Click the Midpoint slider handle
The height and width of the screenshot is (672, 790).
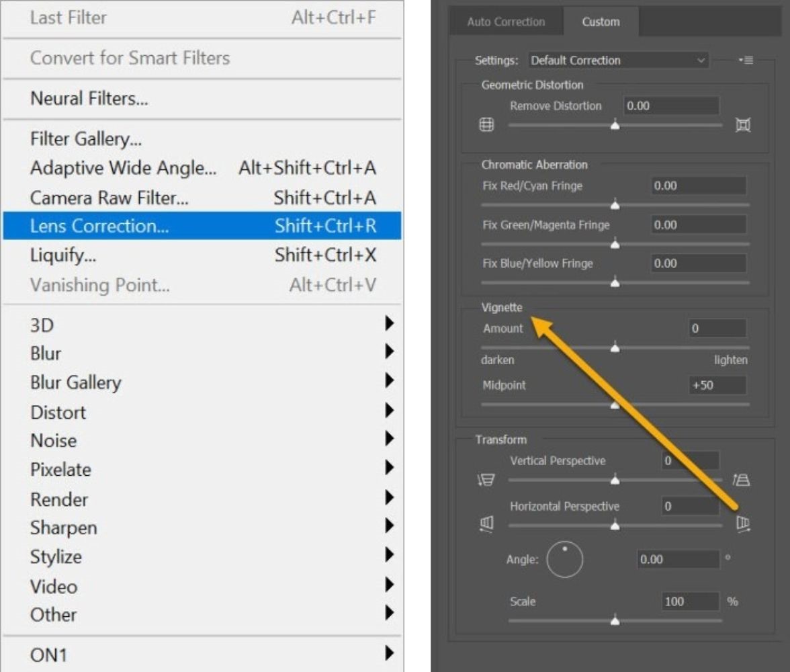click(615, 405)
